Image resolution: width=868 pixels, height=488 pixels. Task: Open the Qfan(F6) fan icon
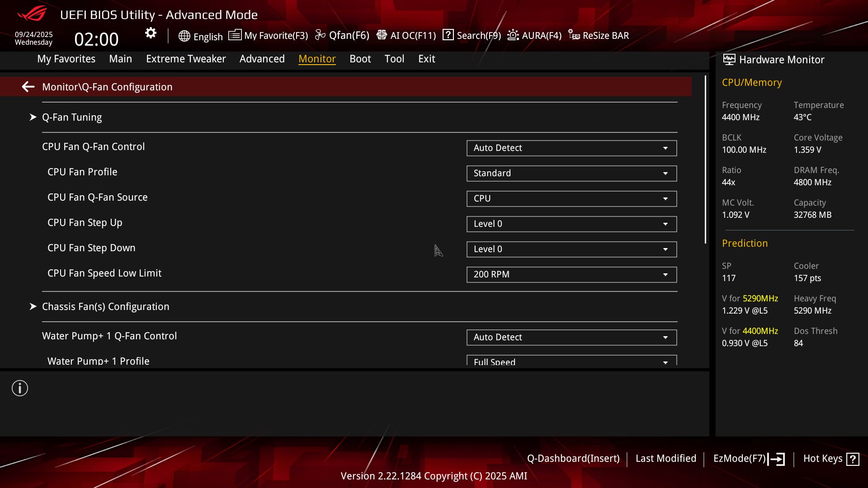pos(320,35)
